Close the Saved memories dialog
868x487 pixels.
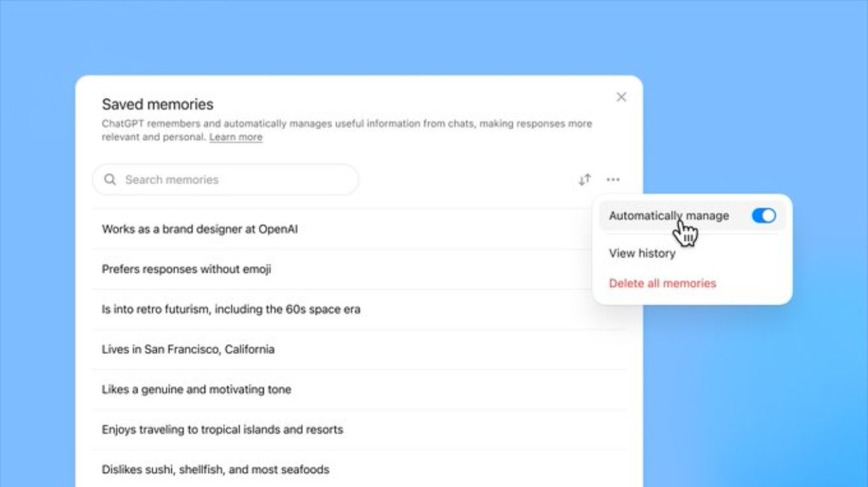pos(621,97)
